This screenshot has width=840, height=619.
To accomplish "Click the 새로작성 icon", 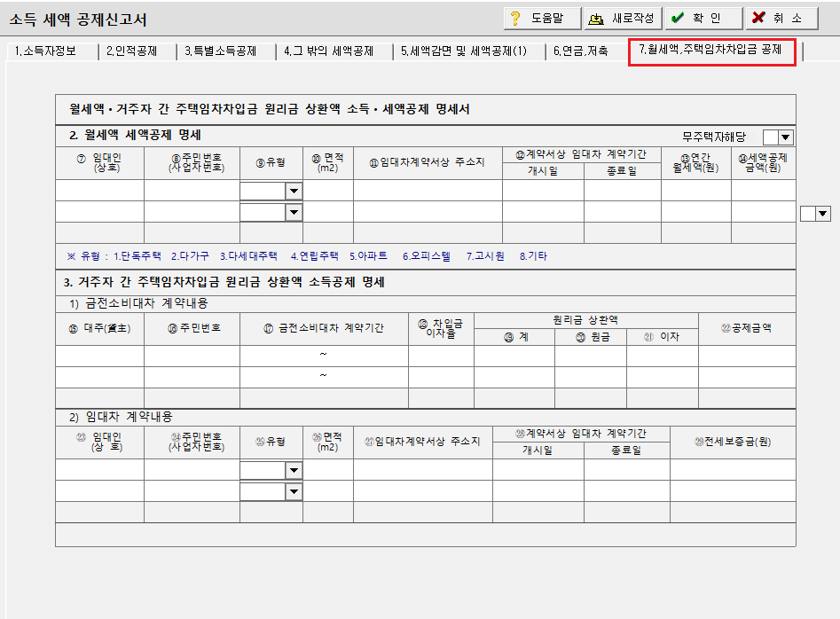I will tap(596, 20).
